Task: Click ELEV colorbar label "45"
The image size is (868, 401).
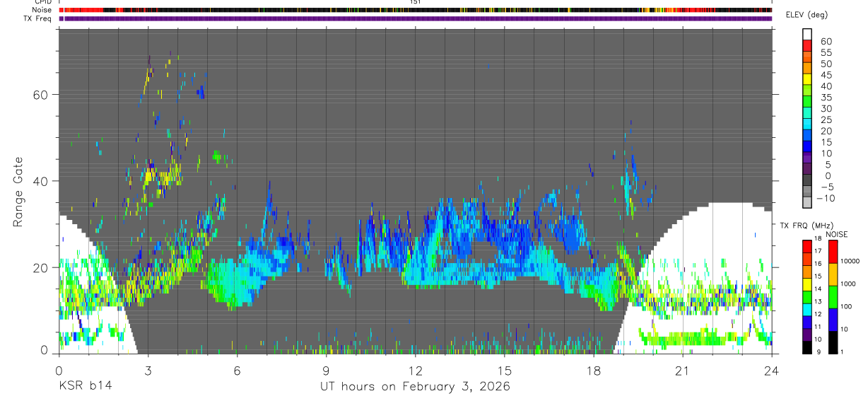Action: [x=825, y=75]
